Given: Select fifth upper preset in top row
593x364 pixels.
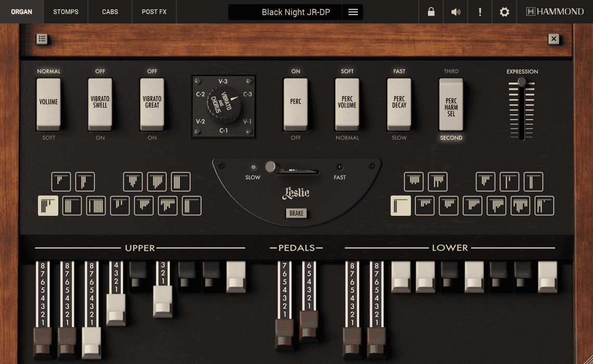Looking at the screenshot, I should tap(181, 181).
